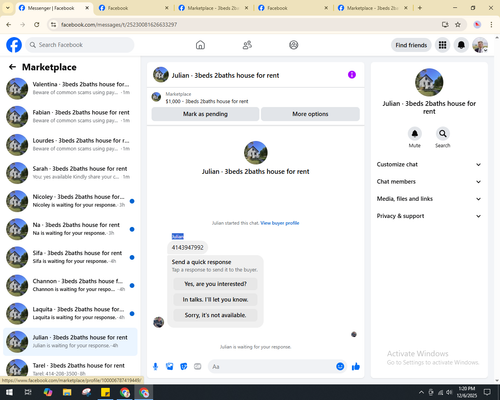Open the notifications bell in header
This screenshot has width=500, height=400.
(461, 45)
